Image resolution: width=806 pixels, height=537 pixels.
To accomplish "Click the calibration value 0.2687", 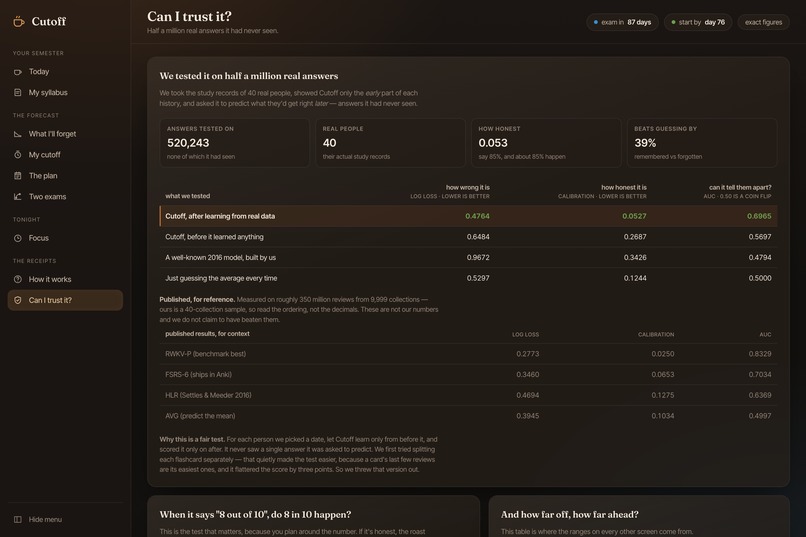I will click(x=635, y=237).
